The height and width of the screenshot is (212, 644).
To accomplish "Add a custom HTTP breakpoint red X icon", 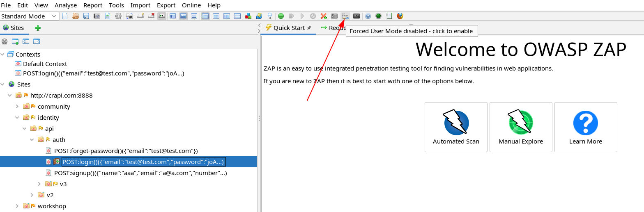I will pyautogui.click(x=324, y=16).
